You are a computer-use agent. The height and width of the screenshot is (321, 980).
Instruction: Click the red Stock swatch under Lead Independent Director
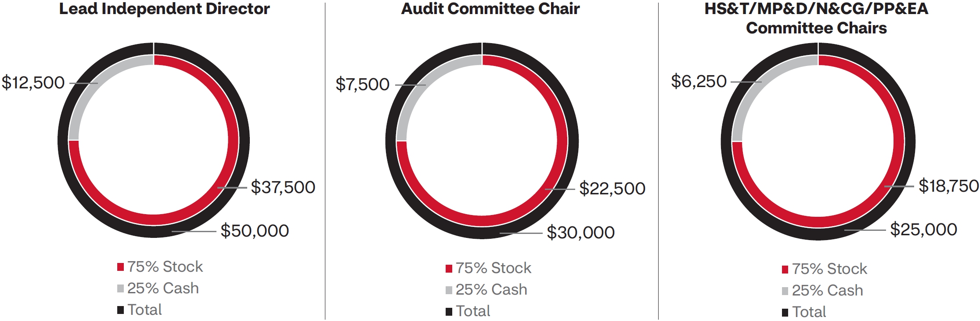click(120, 267)
